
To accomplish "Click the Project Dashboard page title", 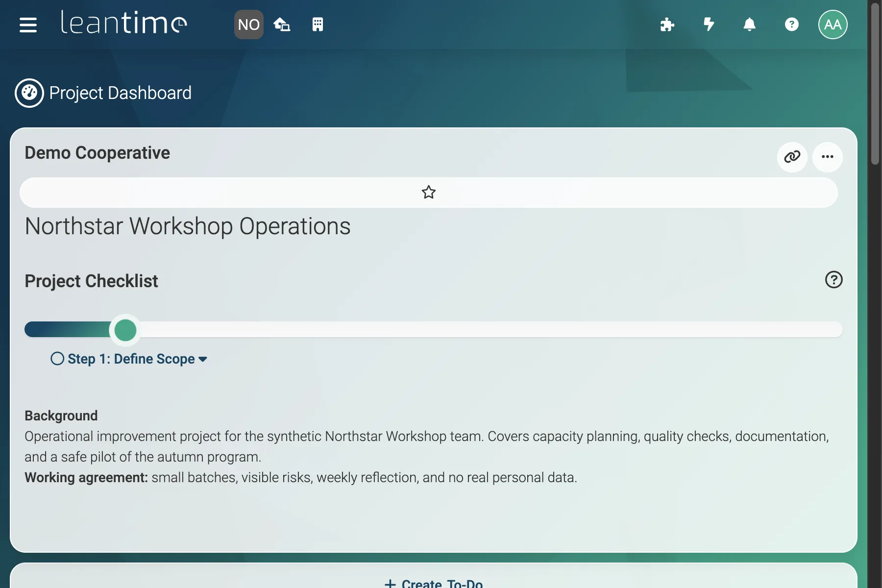I will [120, 93].
